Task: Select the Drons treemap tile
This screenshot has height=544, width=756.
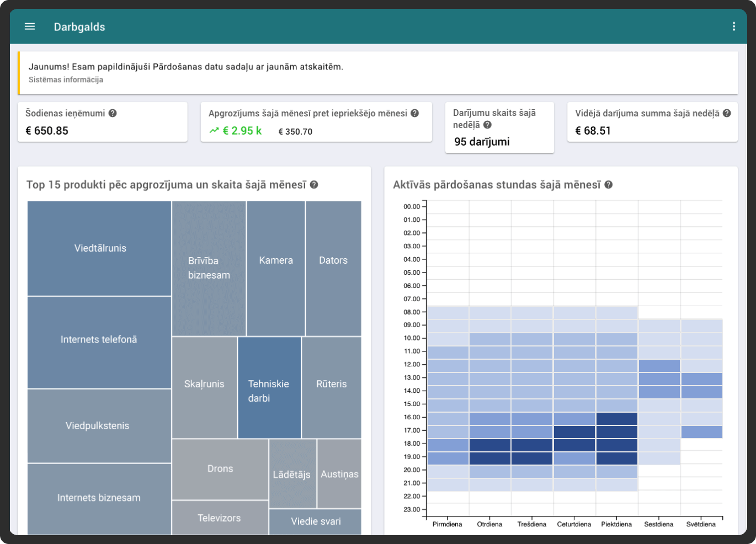Action: click(x=220, y=469)
